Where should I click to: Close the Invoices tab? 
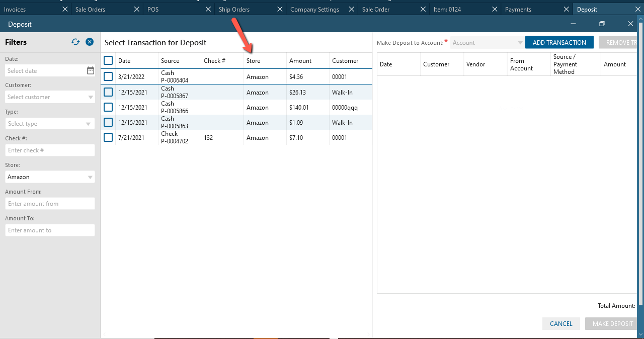click(64, 10)
